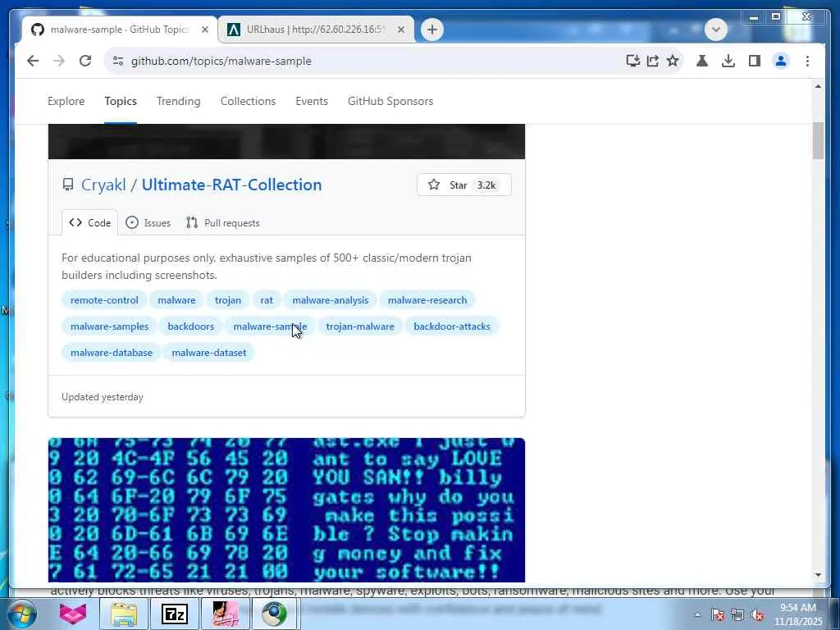840x630 pixels.
Task: Open the Ultimate-RAT-Collection repository link
Action: tap(231, 185)
